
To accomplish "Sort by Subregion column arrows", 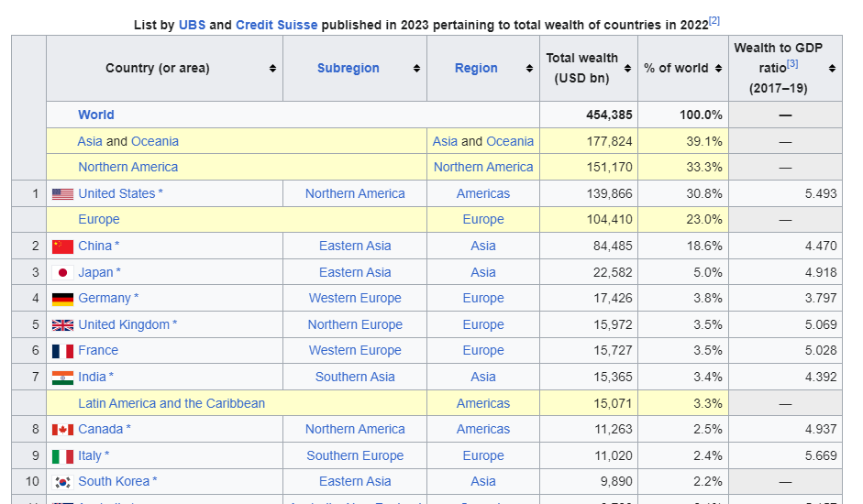I will 416,68.
